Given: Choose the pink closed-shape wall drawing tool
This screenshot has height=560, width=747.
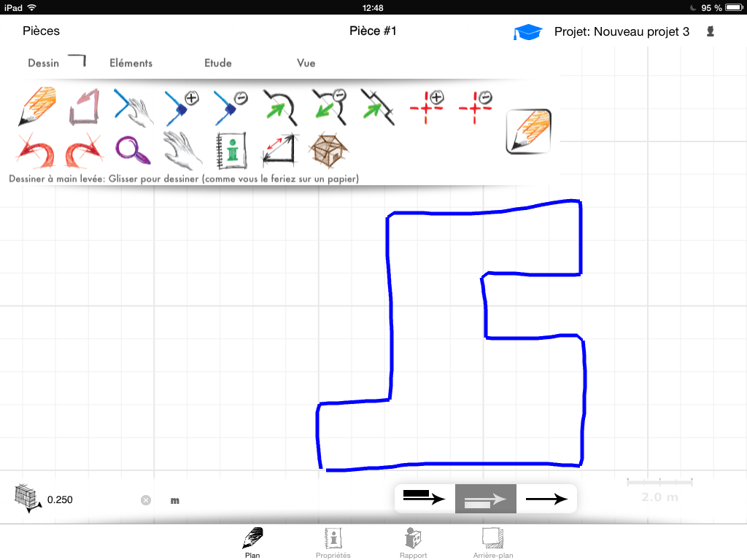Looking at the screenshot, I should pos(85,106).
